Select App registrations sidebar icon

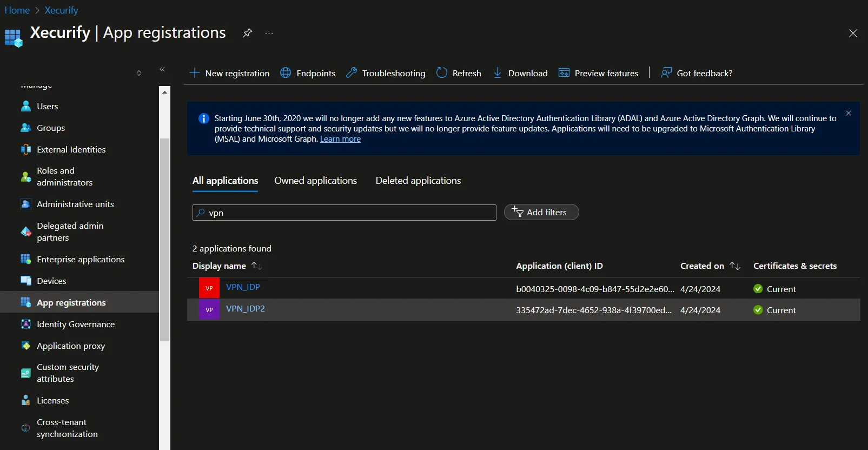point(25,302)
